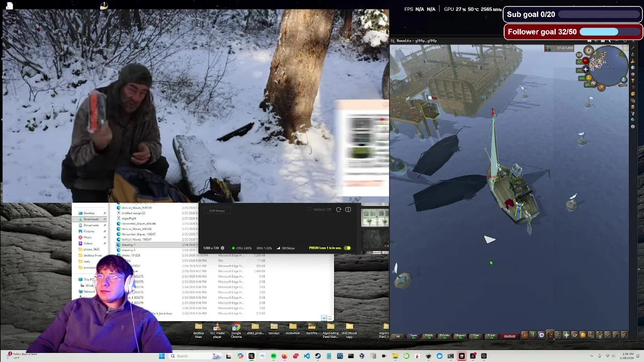Open the inventory tab icon in game
The width and height of the screenshot is (644, 362).
point(550,335)
